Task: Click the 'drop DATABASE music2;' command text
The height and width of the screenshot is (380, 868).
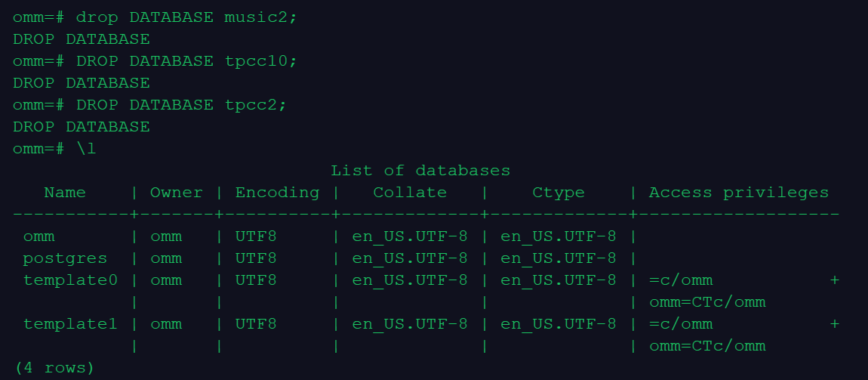Action: [186, 17]
